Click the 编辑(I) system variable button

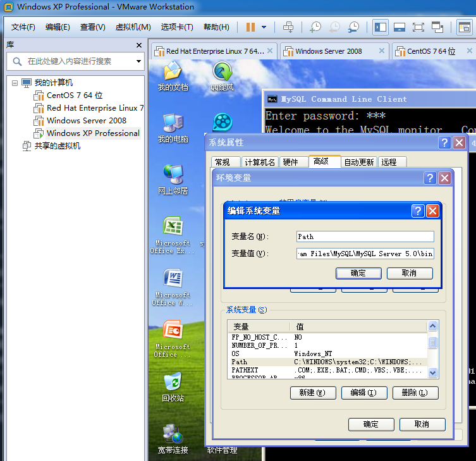(x=364, y=393)
